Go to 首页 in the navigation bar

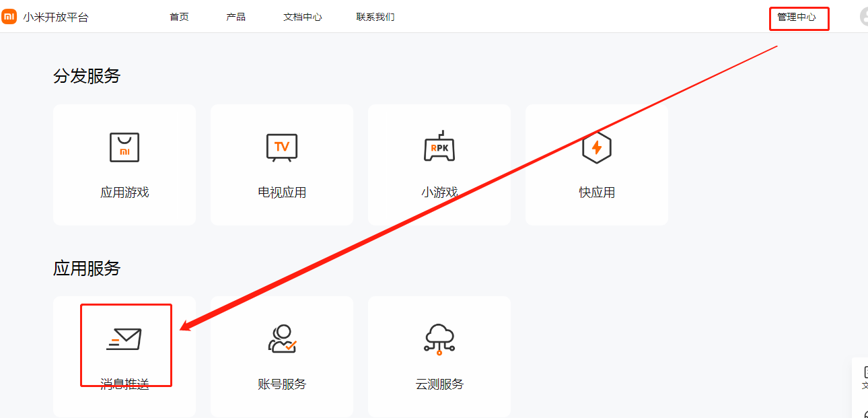179,17
